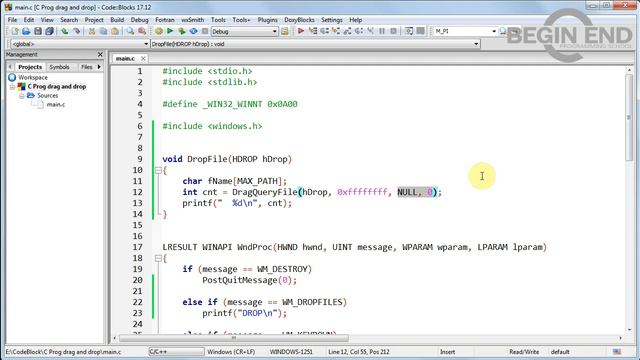Open the DoxyBlocks menu
Viewport: 640px width, 360px height.
pos(299,20)
